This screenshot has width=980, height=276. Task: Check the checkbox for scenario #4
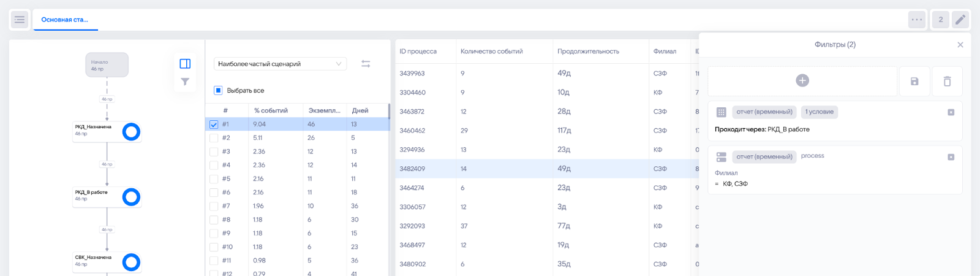(214, 165)
